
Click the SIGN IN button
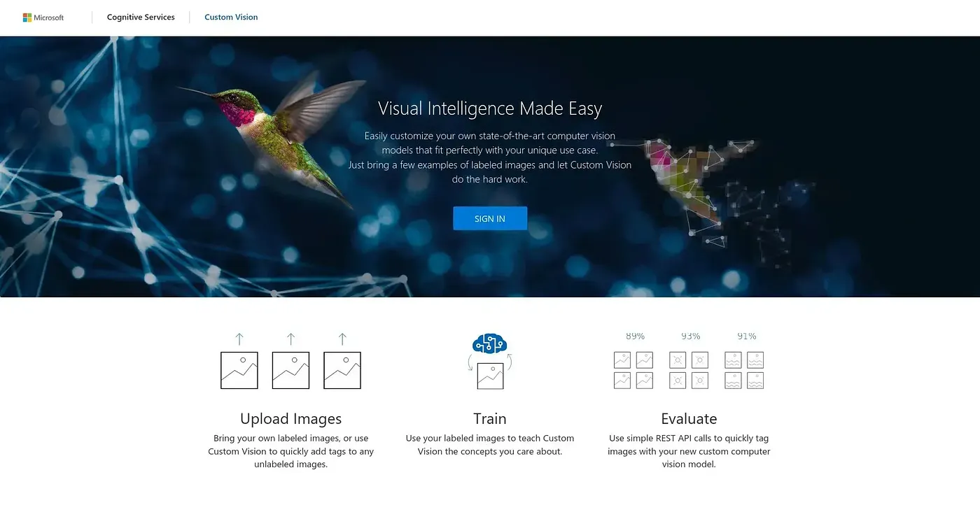click(x=490, y=218)
